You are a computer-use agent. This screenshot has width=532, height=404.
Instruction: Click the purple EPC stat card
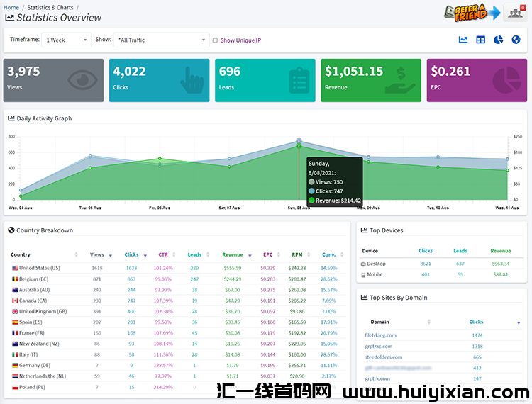click(x=477, y=80)
